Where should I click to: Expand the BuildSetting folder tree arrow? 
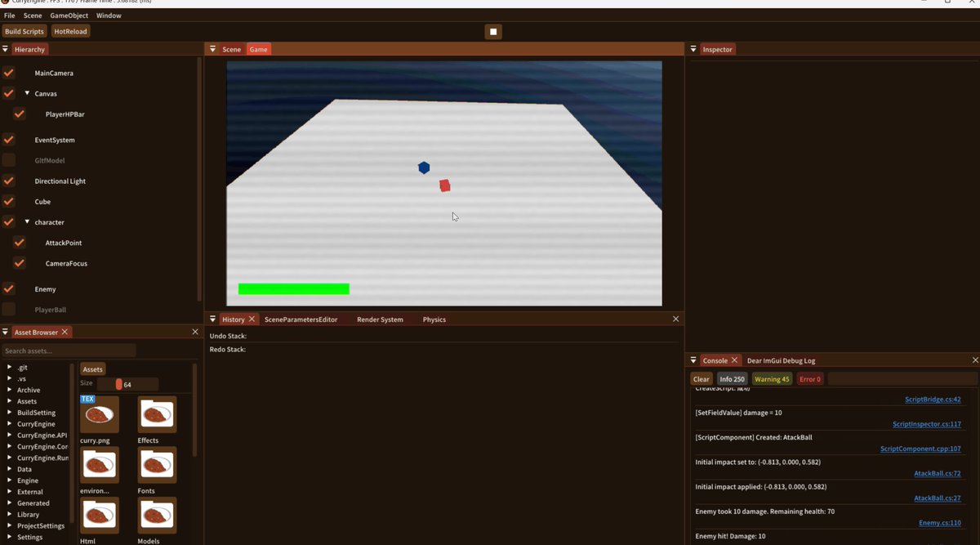tap(9, 413)
